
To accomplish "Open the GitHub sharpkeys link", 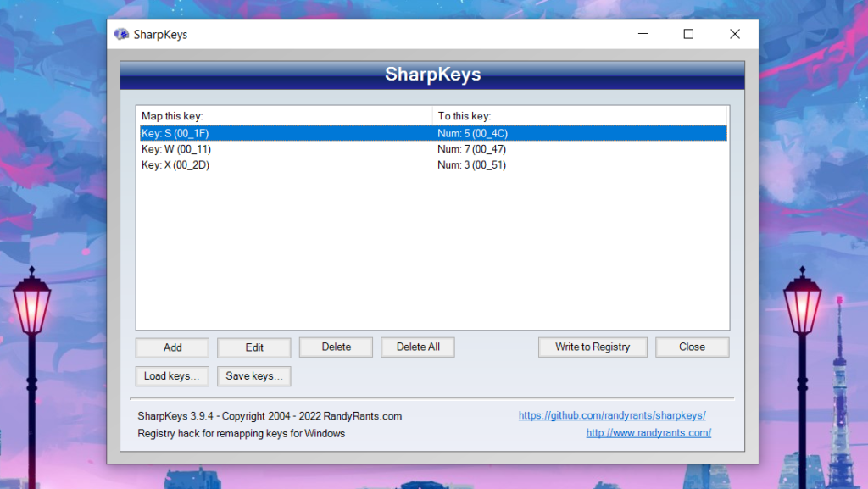I will click(x=612, y=415).
